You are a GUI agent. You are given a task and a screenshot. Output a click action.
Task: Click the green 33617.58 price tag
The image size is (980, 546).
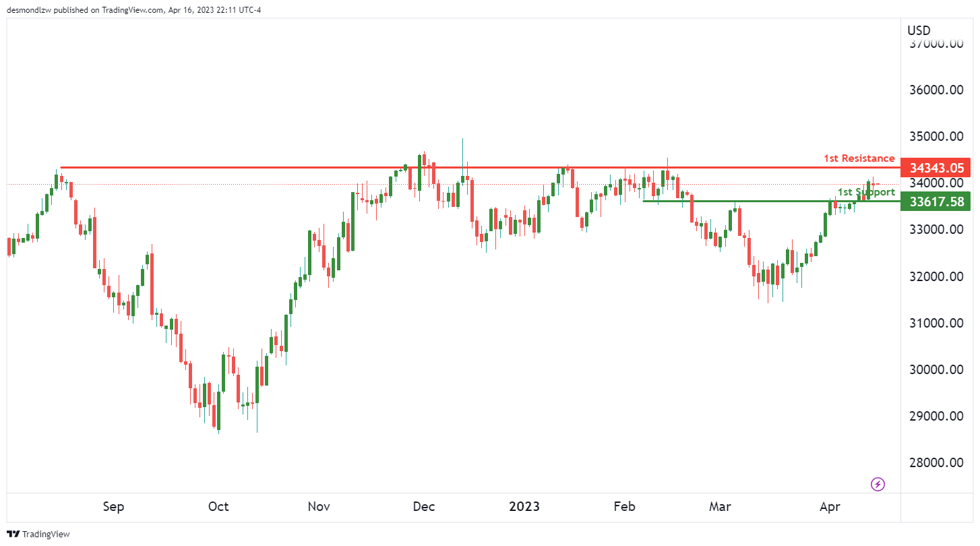pos(936,202)
